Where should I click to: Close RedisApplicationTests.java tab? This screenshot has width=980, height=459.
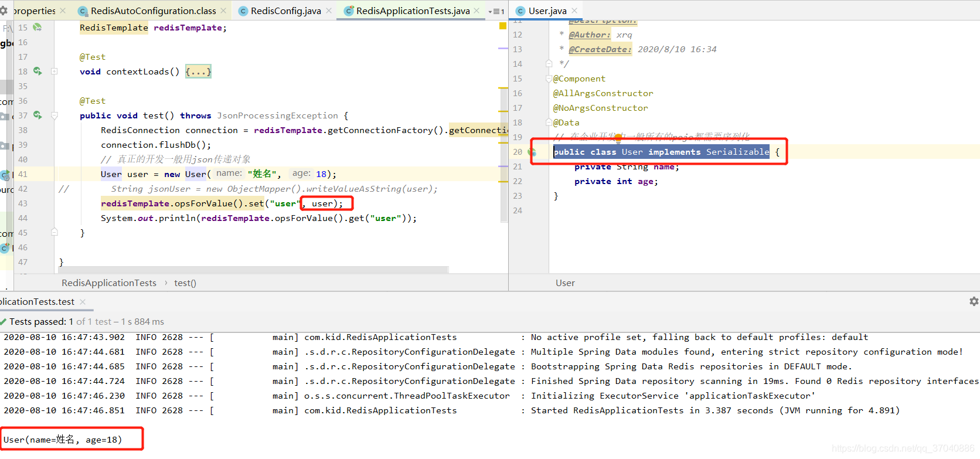(477, 11)
